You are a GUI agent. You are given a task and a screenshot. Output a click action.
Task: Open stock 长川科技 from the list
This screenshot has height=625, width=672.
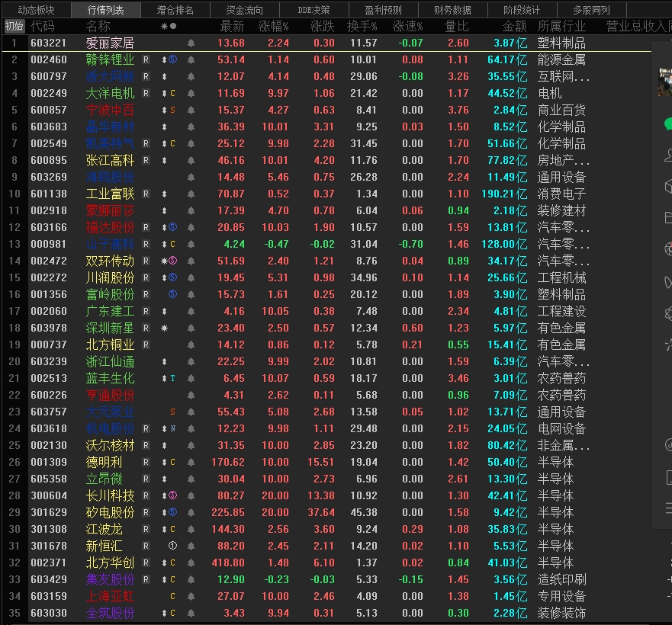point(110,495)
